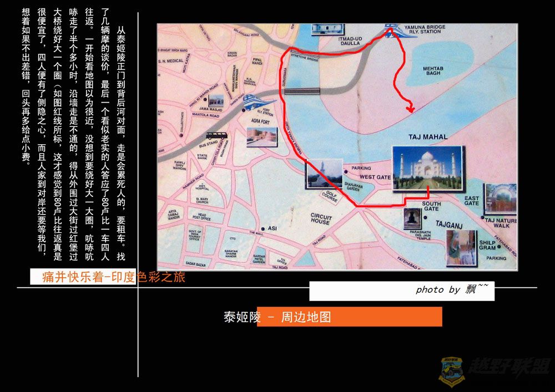Select the Shilp Gram photo thumbnail
Image resolution: width=555 pixels, height=392 pixels.
click(x=461, y=248)
